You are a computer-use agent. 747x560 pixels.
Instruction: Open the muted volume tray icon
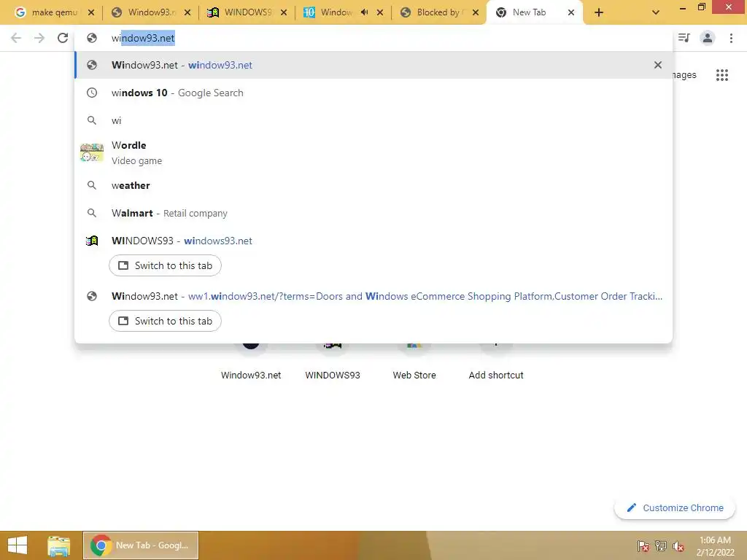pyautogui.click(x=678, y=545)
